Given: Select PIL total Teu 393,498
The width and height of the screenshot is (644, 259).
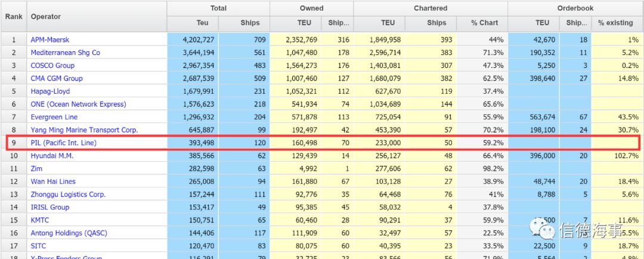Looking at the screenshot, I should coord(202,143).
